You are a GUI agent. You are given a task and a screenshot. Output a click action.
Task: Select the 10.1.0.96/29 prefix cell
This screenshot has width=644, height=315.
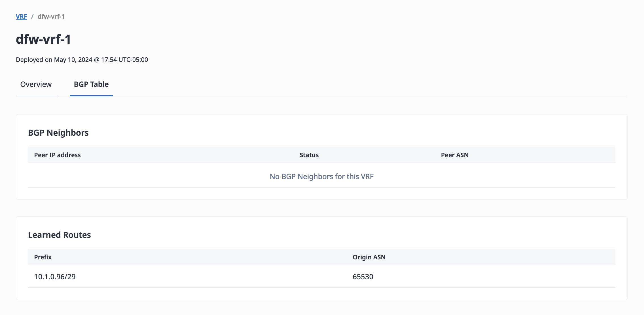55,277
